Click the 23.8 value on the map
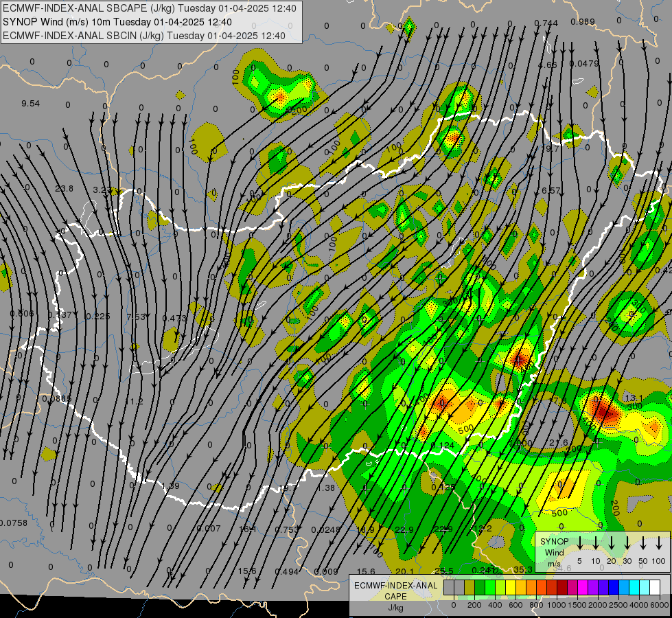 [x=64, y=188]
